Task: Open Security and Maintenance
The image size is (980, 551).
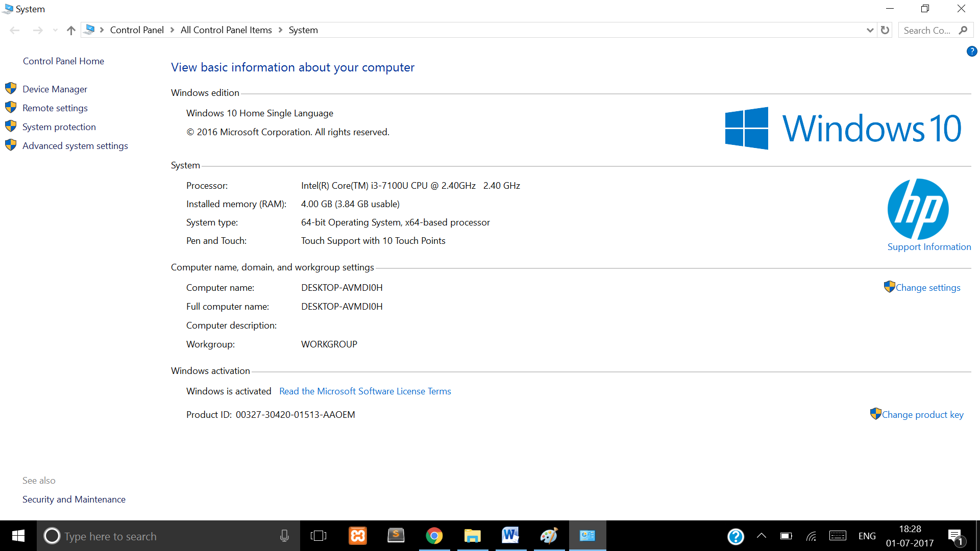Action: tap(74, 499)
